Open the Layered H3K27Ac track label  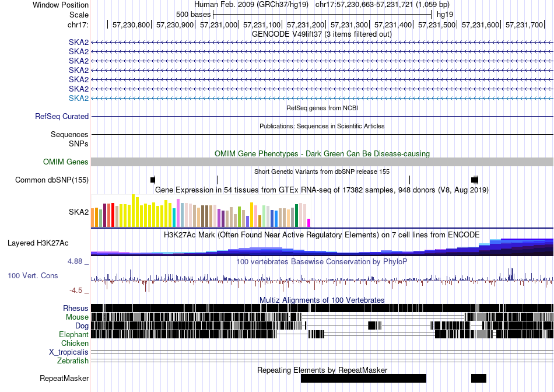click(x=38, y=243)
